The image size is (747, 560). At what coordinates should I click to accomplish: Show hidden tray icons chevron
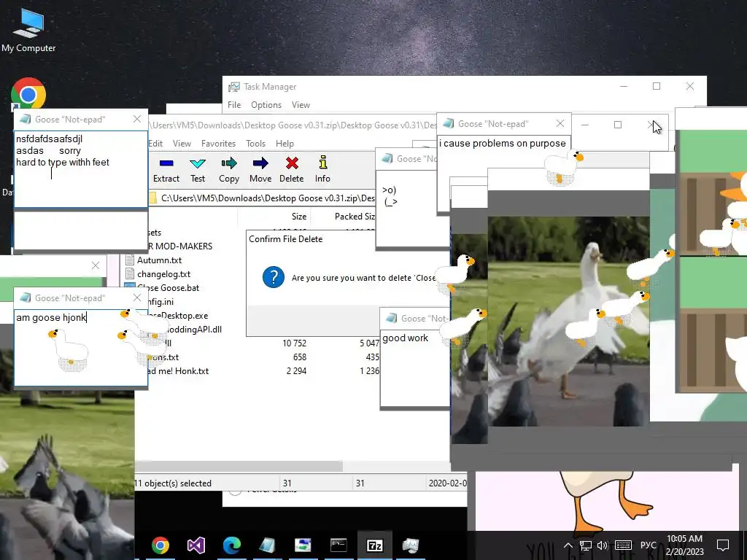point(568,545)
